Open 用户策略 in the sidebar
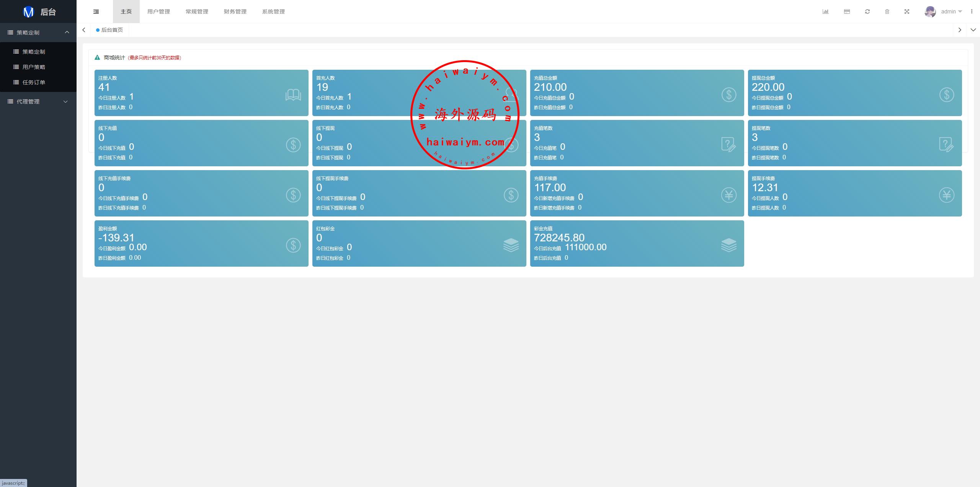Image resolution: width=980 pixels, height=487 pixels. point(34,67)
